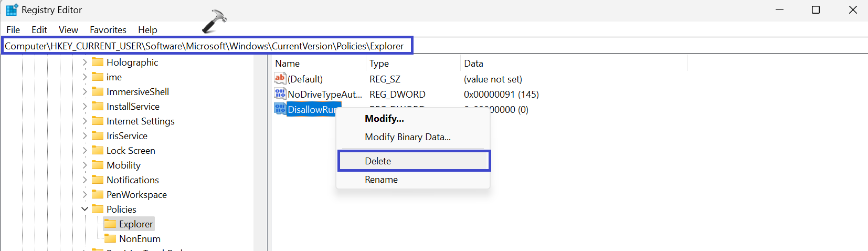The width and height of the screenshot is (868, 251).
Task: Expand the ImmersiveShell key
Action: 84,91
